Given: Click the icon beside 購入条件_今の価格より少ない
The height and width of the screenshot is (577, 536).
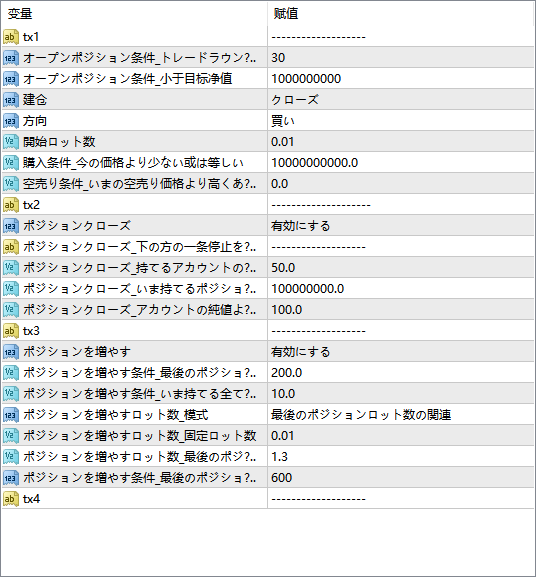Looking at the screenshot, I should [11, 163].
